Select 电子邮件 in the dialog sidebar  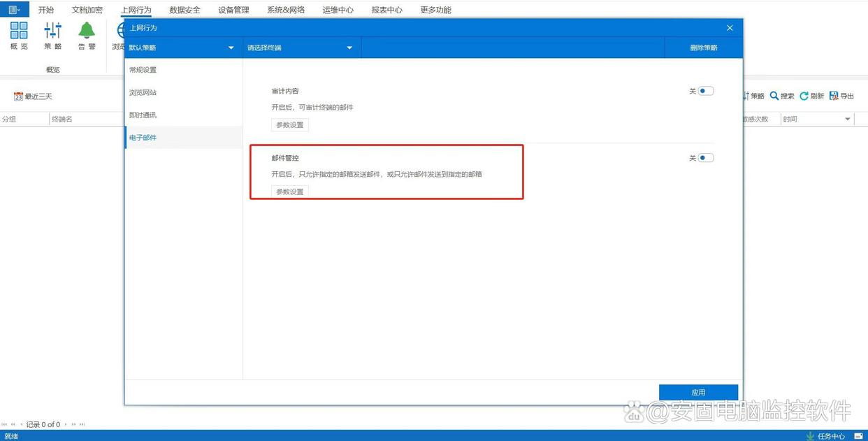pyautogui.click(x=184, y=138)
